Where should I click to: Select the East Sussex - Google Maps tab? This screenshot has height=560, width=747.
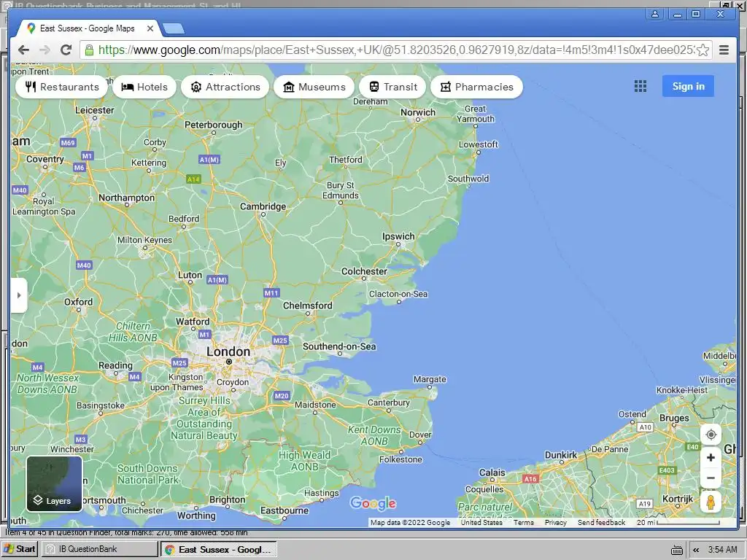[88, 28]
